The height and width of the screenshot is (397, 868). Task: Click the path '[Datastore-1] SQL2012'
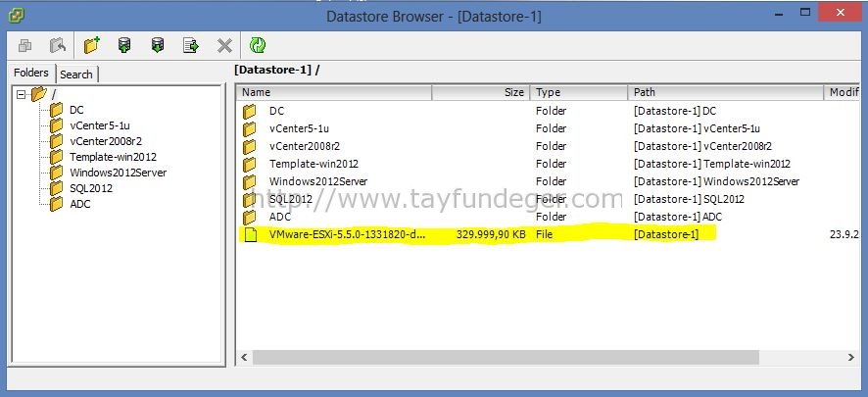click(x=689, y=199)
